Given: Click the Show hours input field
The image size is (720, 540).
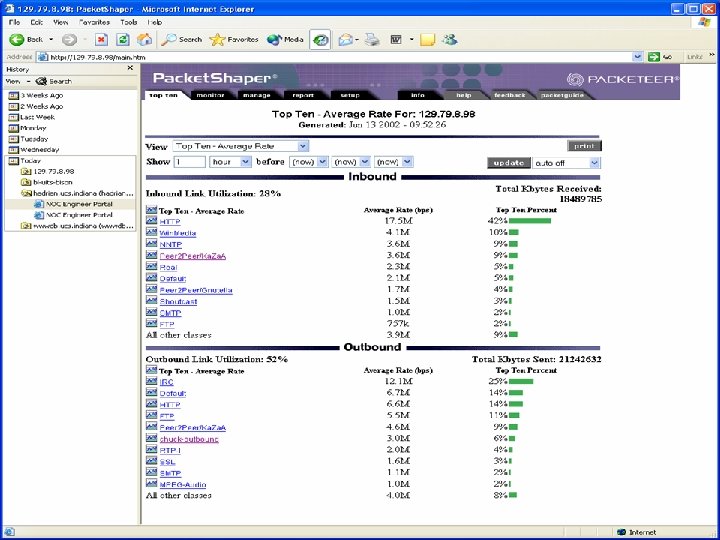Looking at the screenshot, I should pos(190,162).
